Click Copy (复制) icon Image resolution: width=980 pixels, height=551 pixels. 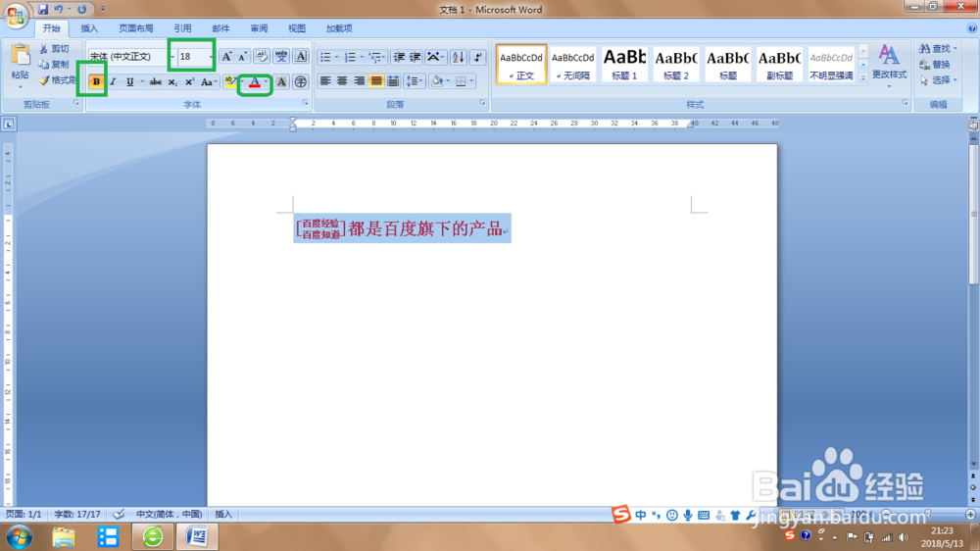[x=44, y=65]
